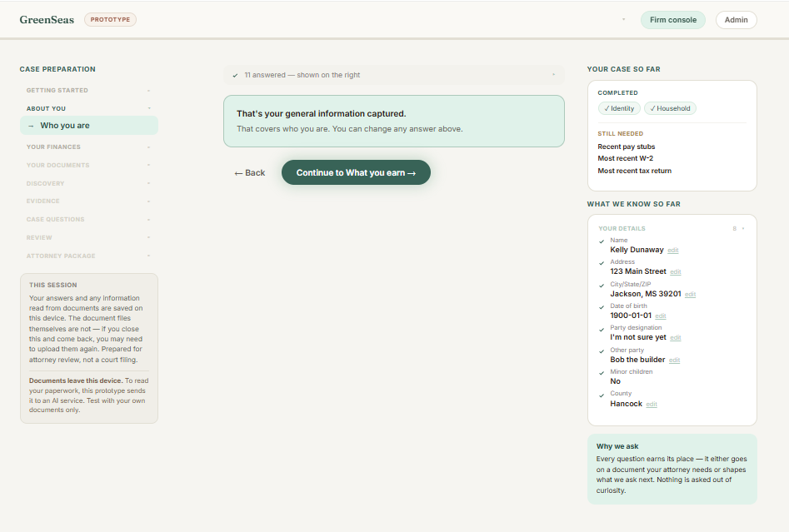Edit the address 123 Main Street

tap(676, 272)
